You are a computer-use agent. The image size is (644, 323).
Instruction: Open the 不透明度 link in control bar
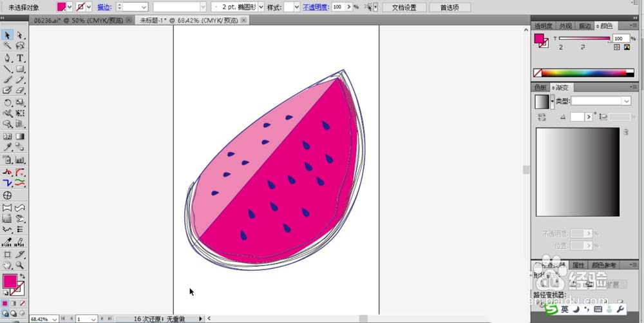316,7
